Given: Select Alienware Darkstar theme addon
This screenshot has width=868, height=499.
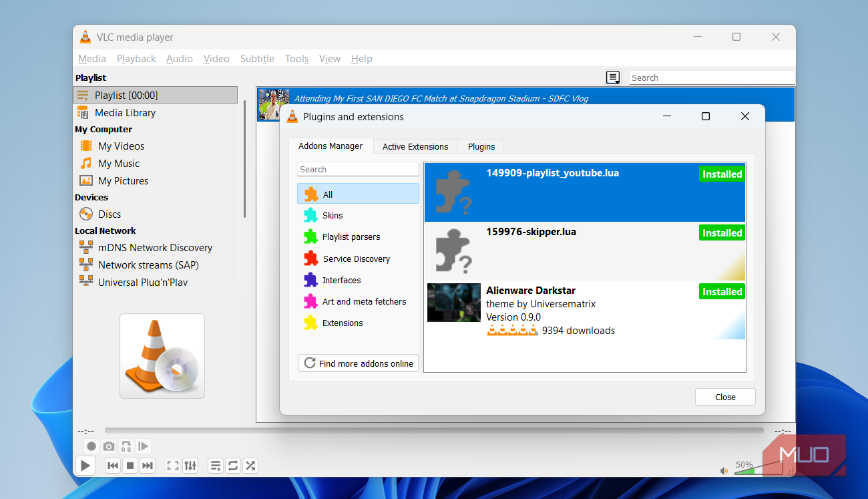Looking at the screenshot, I should point(584,310).
